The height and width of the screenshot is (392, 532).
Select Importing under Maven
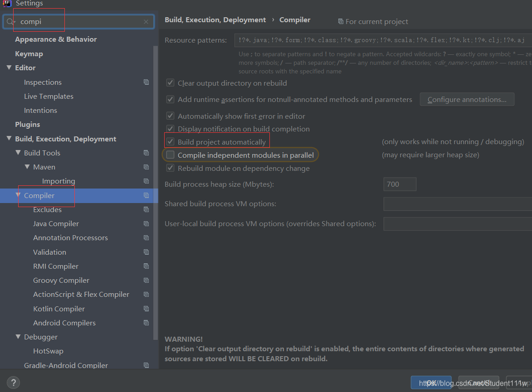coord(59,181)
